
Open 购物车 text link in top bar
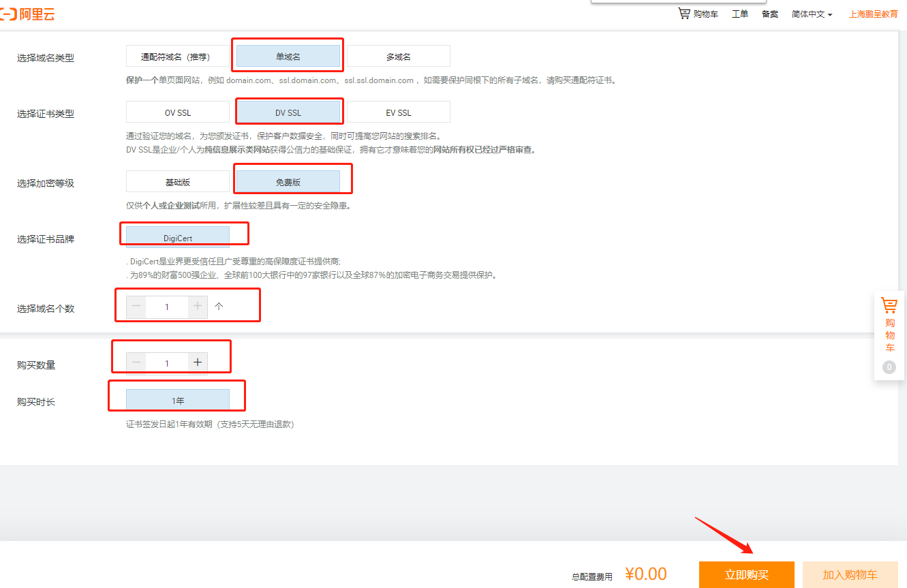(706, 14)
